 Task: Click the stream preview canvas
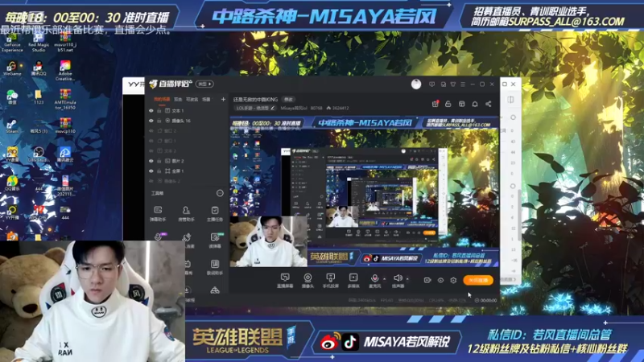coord(365,191)
